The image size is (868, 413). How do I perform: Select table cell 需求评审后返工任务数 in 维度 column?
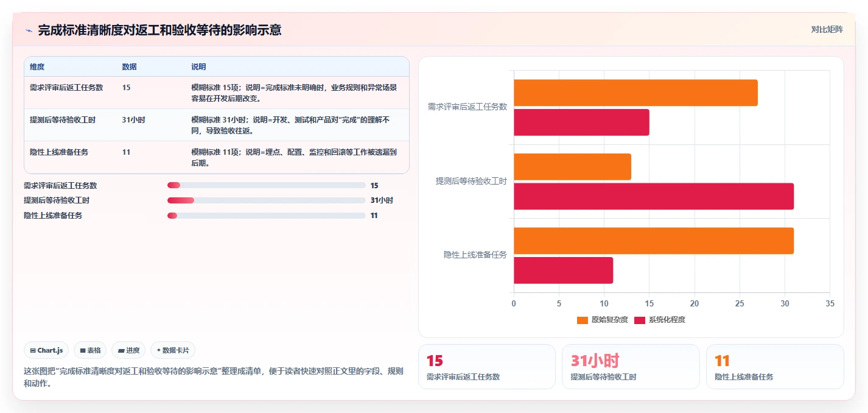[66, 88]
